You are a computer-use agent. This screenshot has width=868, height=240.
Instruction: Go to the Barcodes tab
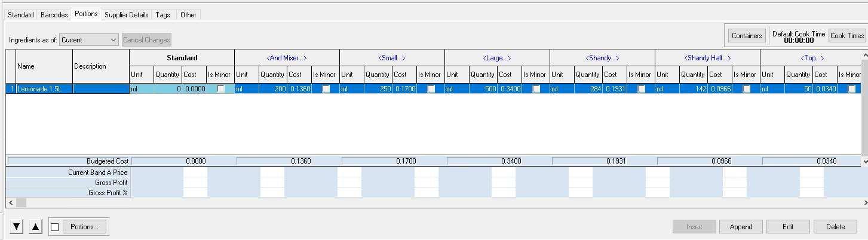tap(54, 15)
